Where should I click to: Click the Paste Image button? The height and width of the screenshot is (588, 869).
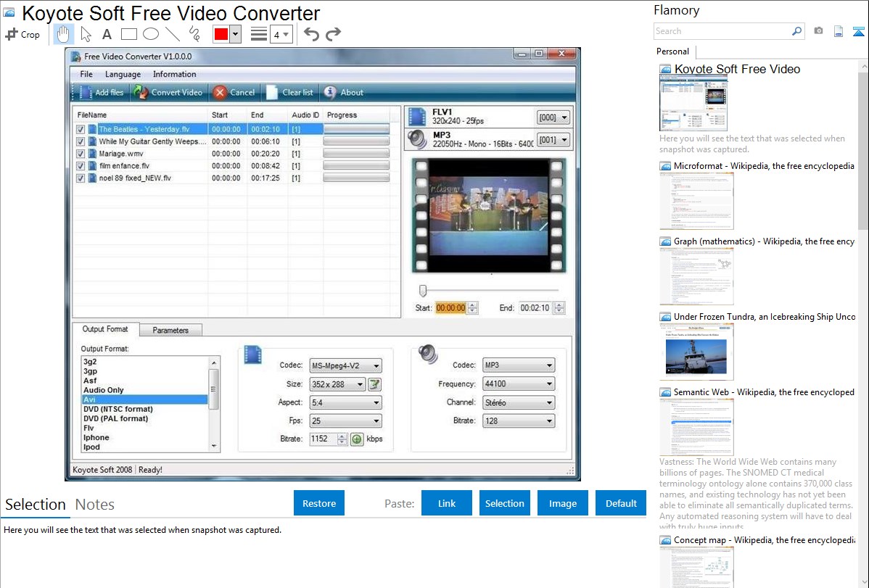[562, 503]
